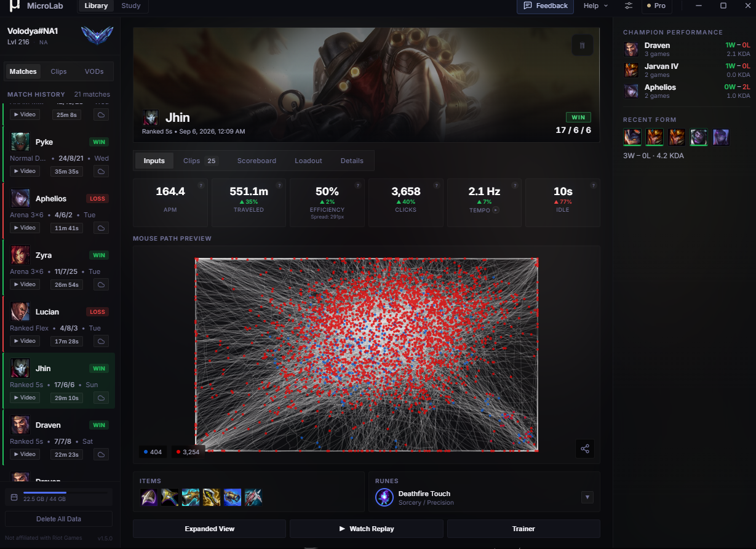Click the storage calendar icon by 22.5 GB
The width and height of the screenshot is (756, 549).
pos(14,497)
